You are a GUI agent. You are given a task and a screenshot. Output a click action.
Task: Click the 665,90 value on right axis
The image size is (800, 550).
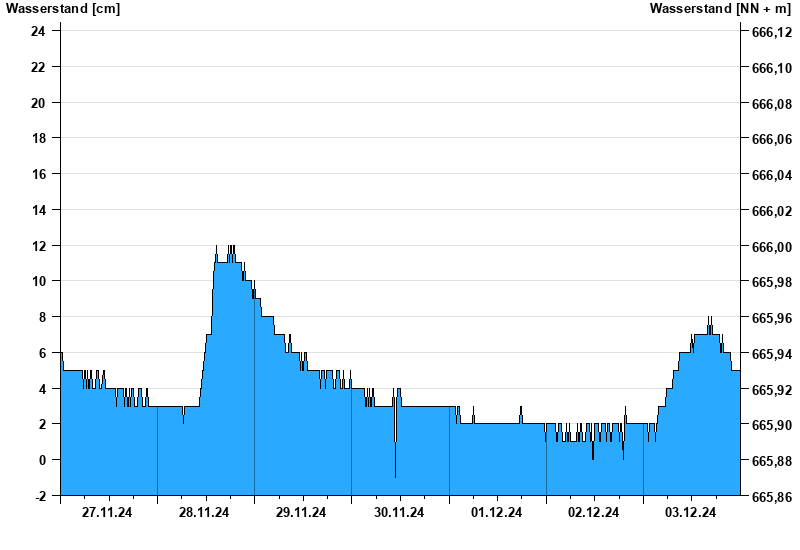click(772, 425)
